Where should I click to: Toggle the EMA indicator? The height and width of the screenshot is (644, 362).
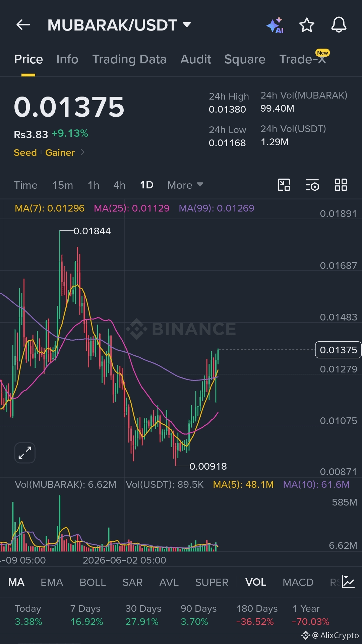click(52, 582)
